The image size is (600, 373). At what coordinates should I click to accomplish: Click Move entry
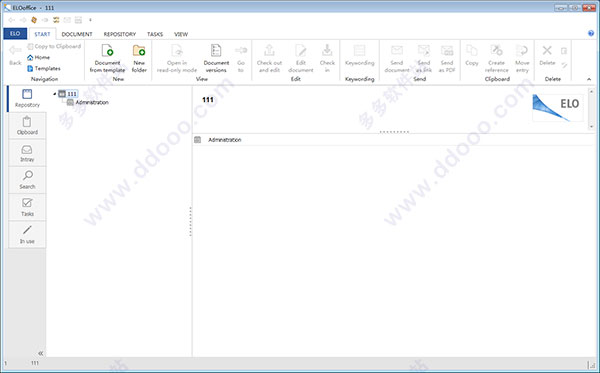tap(522, 58)
